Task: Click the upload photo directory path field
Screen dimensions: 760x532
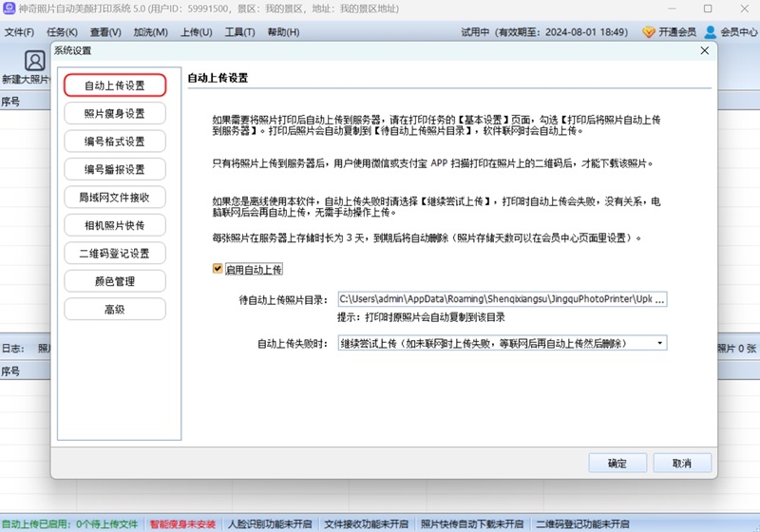Action: [502, 299]
